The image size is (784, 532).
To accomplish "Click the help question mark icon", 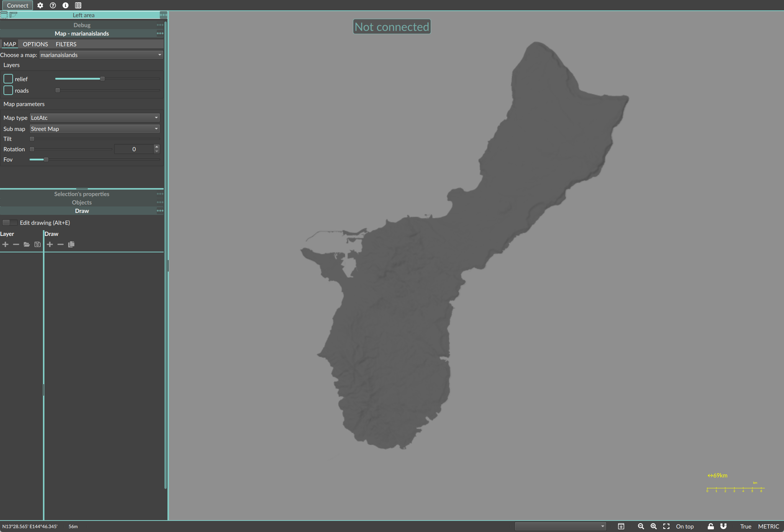I will point(52,5).
